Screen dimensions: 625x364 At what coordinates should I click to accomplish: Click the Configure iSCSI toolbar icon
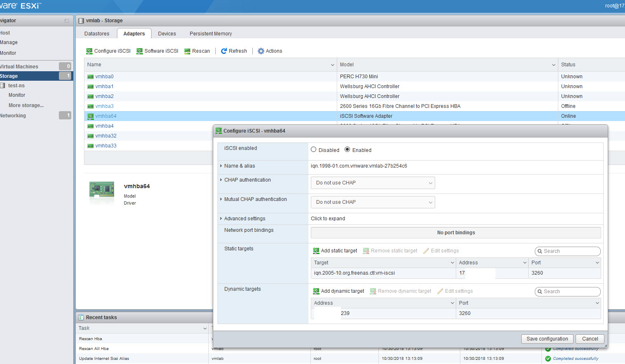tap(89, 51)
